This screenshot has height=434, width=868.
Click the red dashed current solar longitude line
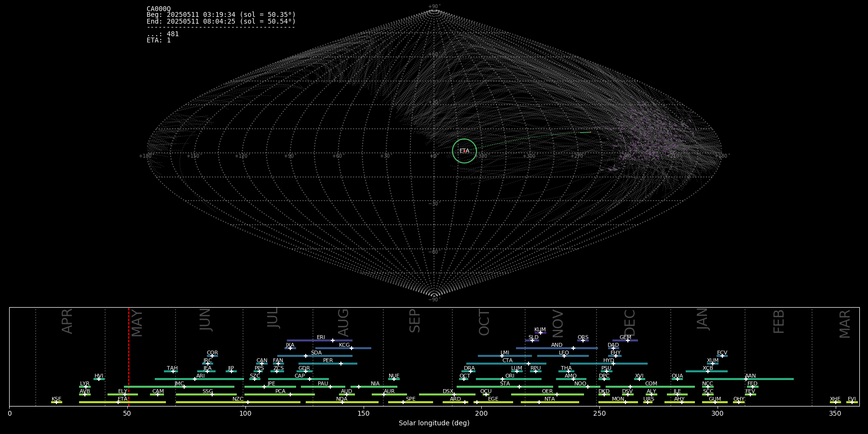click(129, 356)
